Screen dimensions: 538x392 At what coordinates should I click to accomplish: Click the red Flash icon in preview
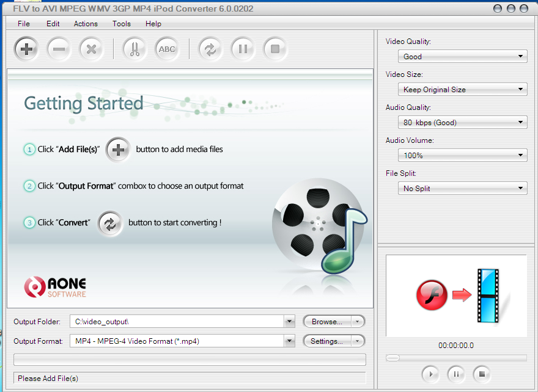[432, 295]
